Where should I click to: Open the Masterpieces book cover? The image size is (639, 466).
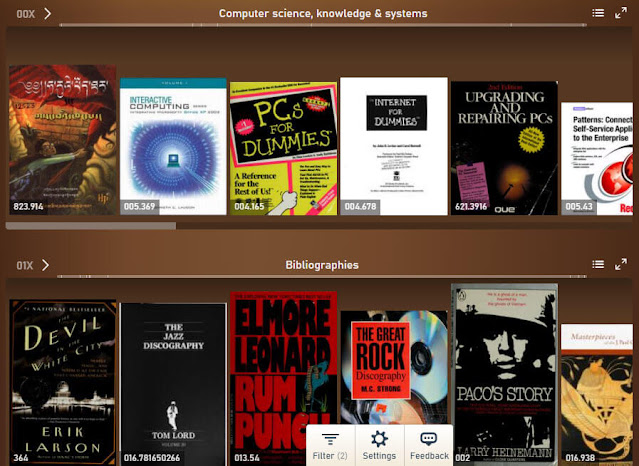tap(597, 395)
